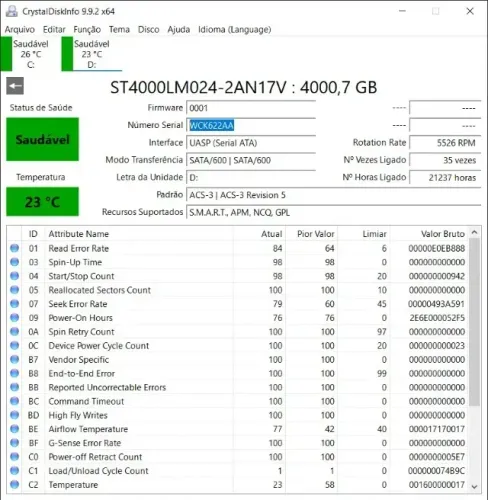Close the CrystalDiskInfo window
This screenshot has width=488, height=500.
click(x=470, y=11)
